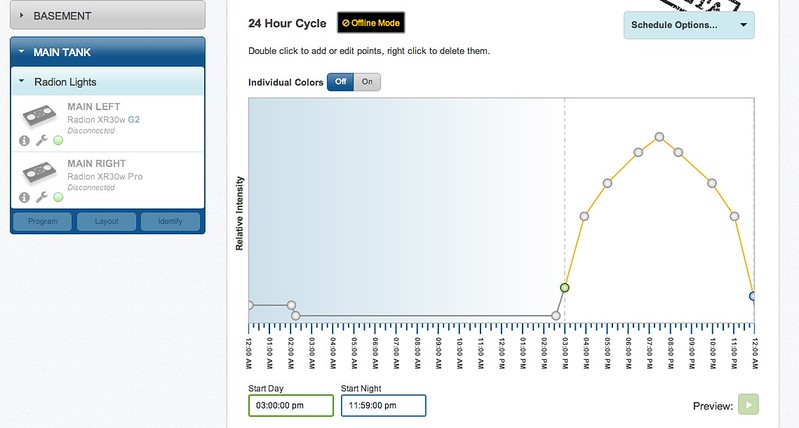The width and height of the screenshot is (799, 428).
Task: Turn Individual Colors On
Action: (367, 82)
